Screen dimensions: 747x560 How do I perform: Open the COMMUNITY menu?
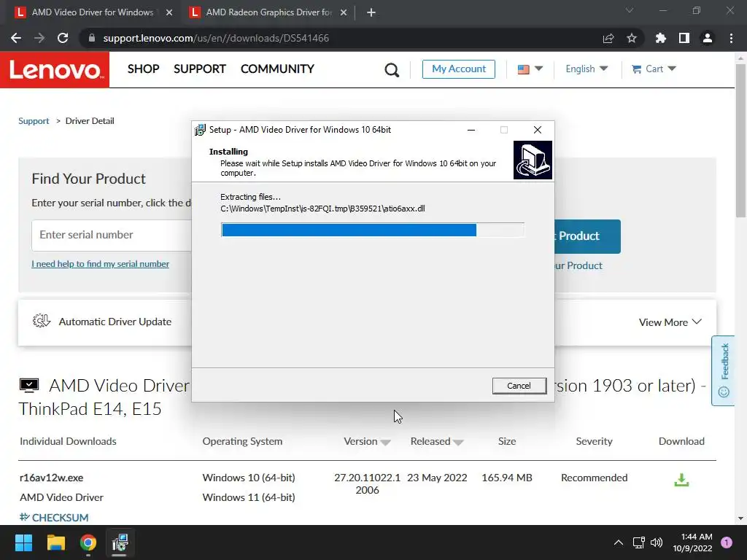277,69
